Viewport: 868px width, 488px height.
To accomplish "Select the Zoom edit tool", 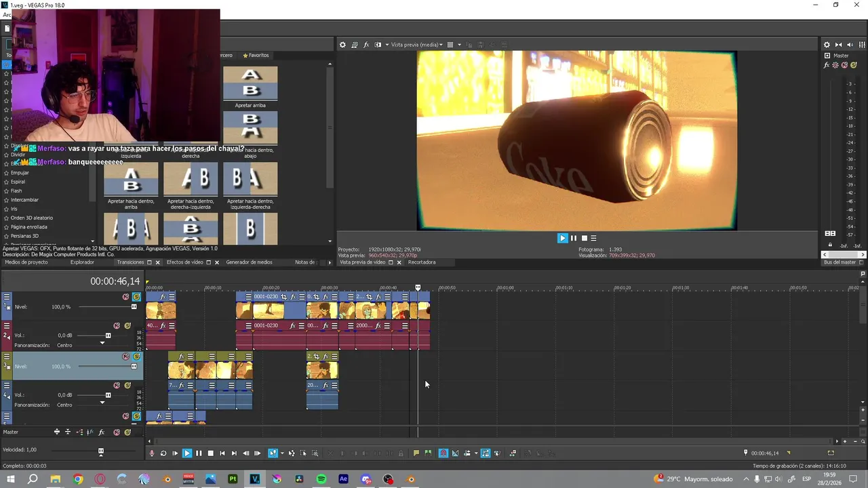I will tap(315, 453).
